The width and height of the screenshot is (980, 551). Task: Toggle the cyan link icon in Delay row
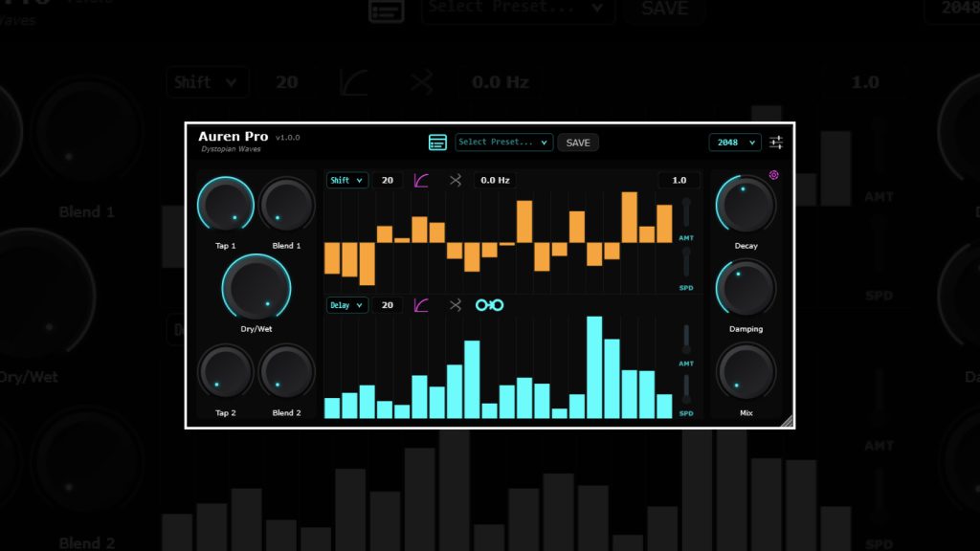(490, 305)
